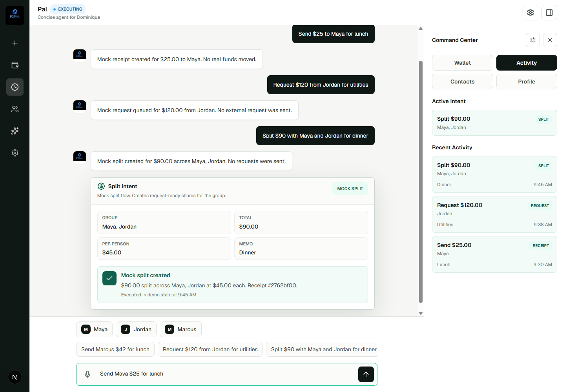Click the dollar icon beside Split intent
The height and width of the screenshot is (392, 565).
click(101, 186)
